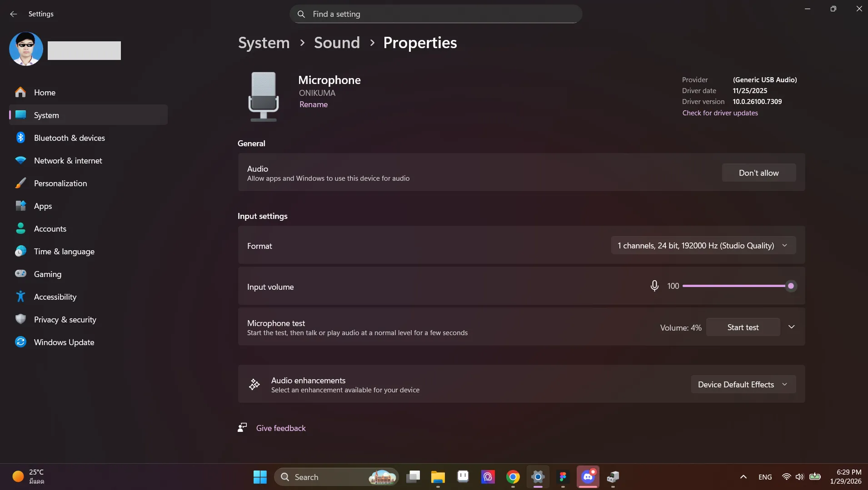Open the Format quality dropdown
Image resolution: width=868 pixels, height=490 pixels.
coord(703,245)
